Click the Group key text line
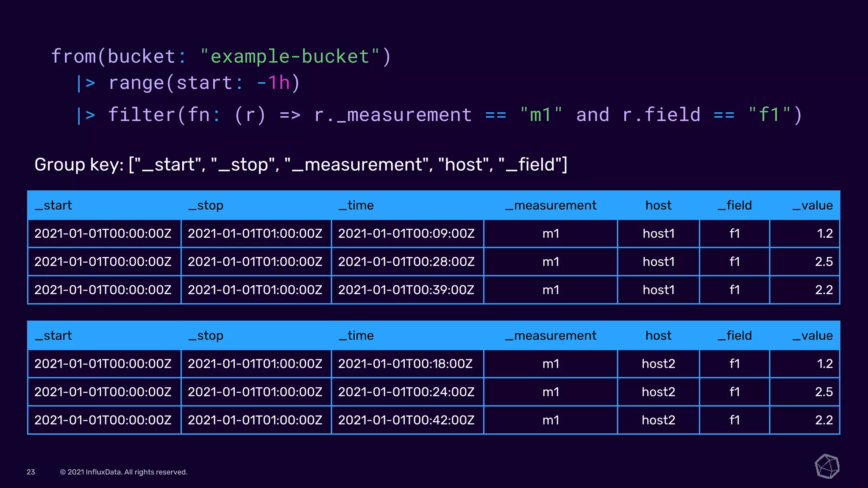868x488 pixels. [301, 164]
